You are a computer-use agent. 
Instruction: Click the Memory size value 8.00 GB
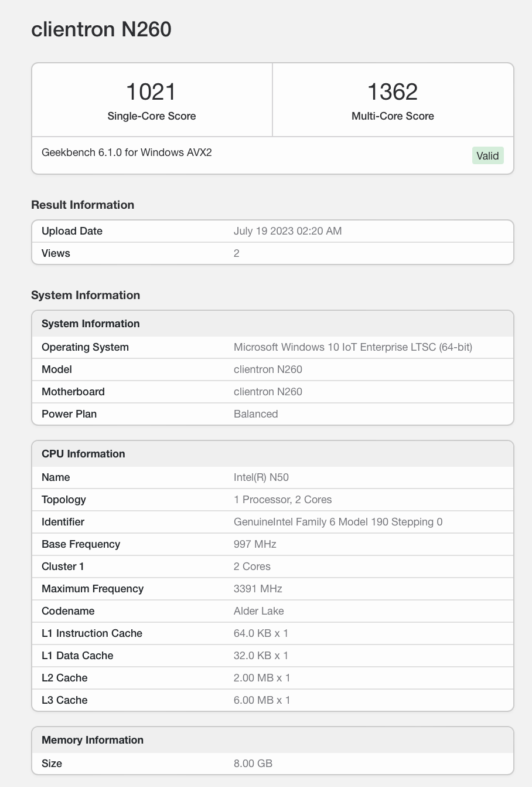point(253,764)
